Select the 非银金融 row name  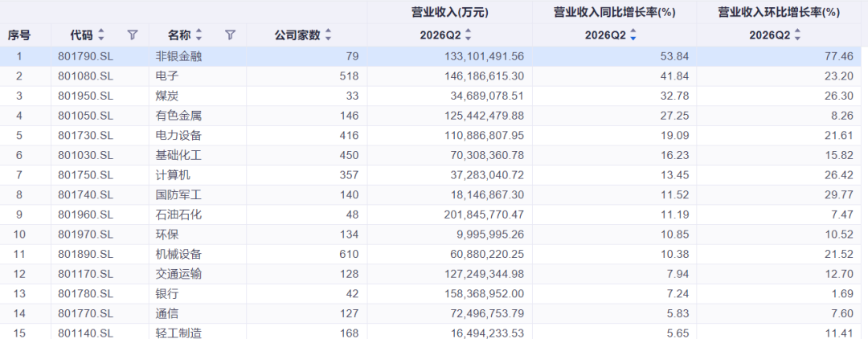(178, 56)
